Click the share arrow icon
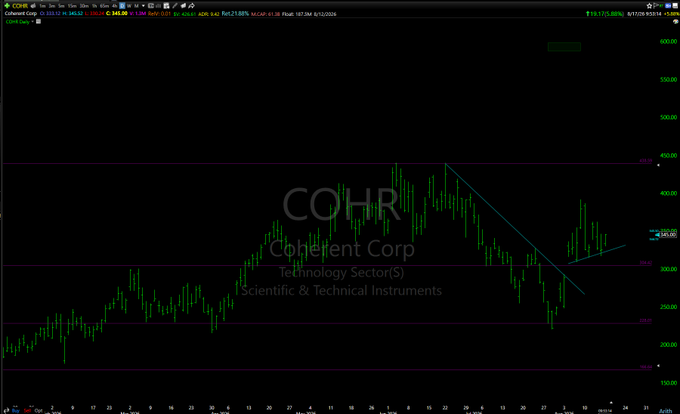This screenshot has width=680, height=414. tap(191, 6)
